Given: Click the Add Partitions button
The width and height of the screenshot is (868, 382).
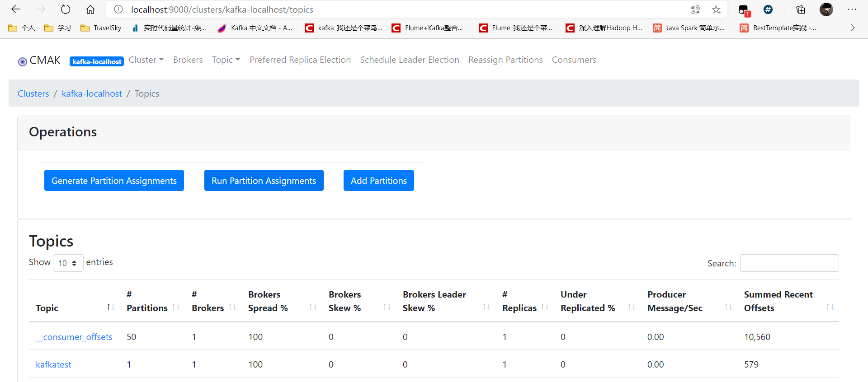Looking at the screenshot, I should (x=378, y=181).
